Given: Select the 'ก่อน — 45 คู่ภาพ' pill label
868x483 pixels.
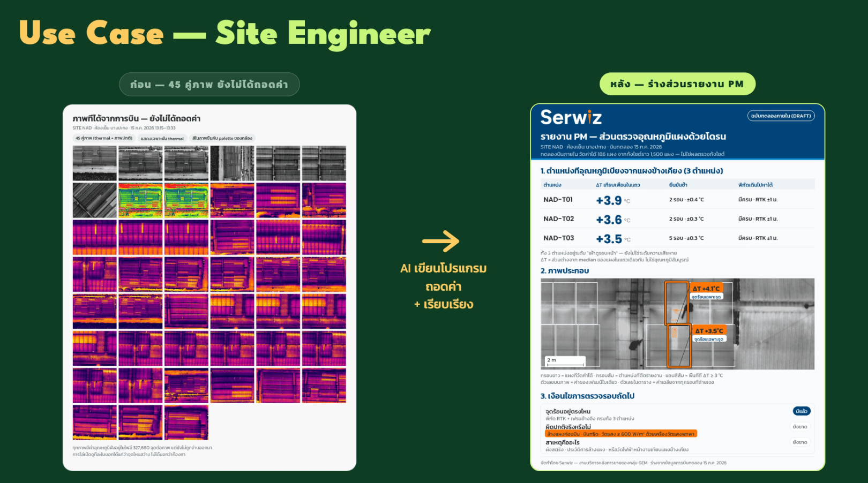Looking at the screenshot, I should 209,85.
